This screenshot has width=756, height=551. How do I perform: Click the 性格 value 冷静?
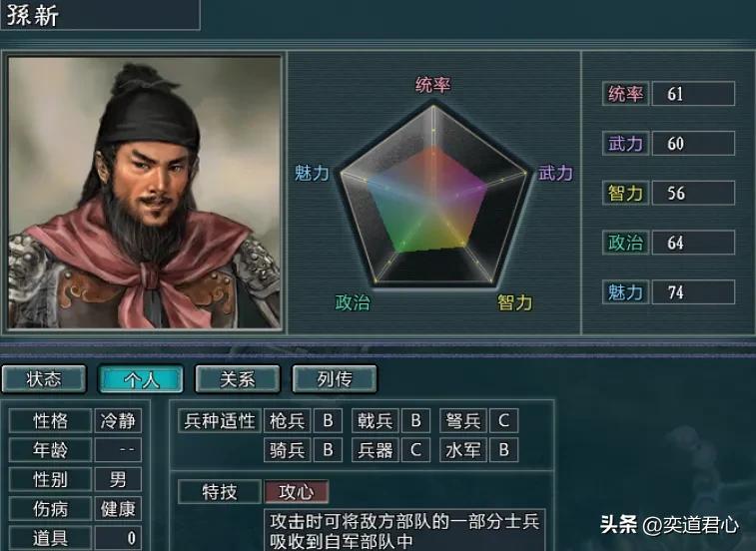click(118, 420)
